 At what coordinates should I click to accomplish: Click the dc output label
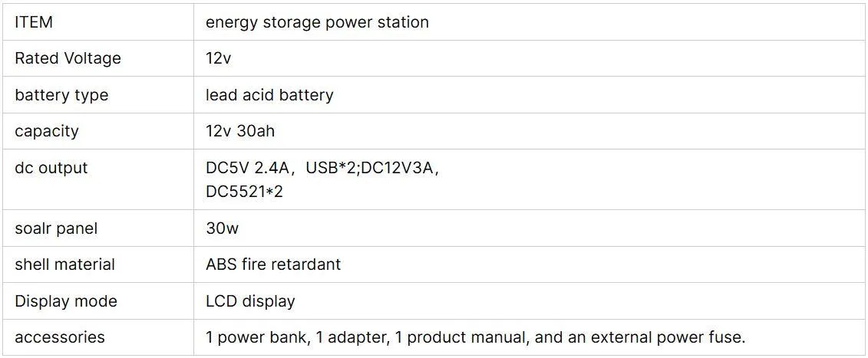click(51, 168)
